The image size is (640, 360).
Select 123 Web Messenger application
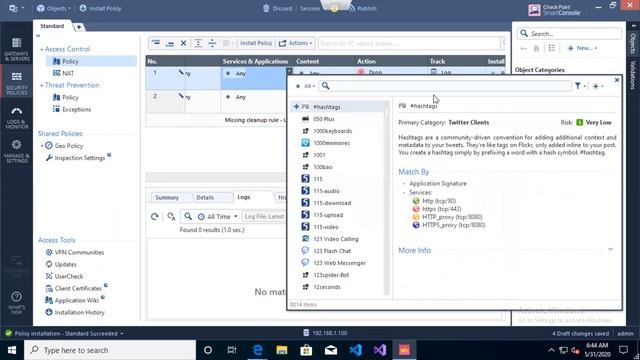click(338, 263)
